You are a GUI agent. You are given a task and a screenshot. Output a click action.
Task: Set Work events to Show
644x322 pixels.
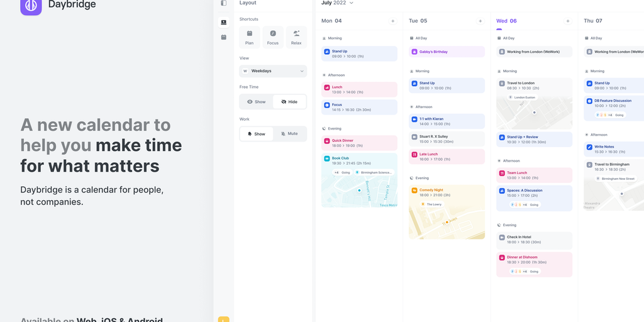[257, 134]
